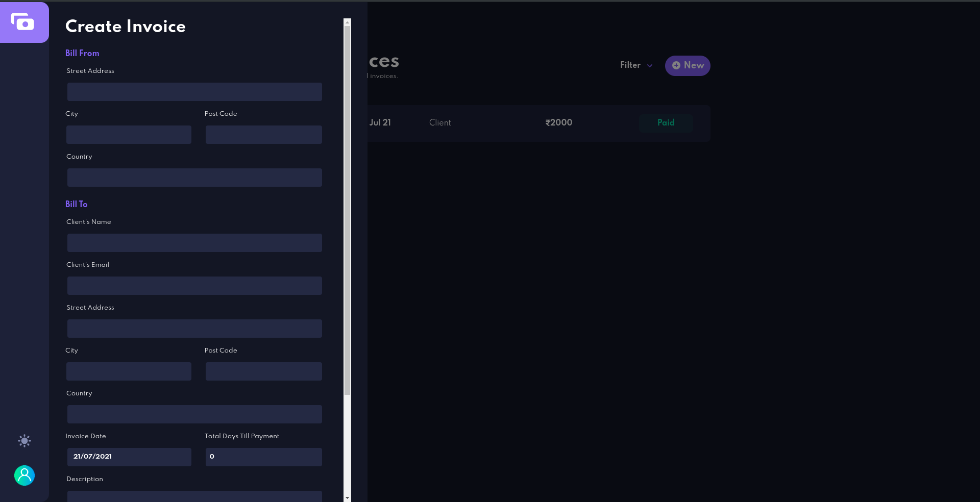Click the Client's Name input
Image resolution: width=980 pixels, height=502 pixels.
[x=194, y=243]
